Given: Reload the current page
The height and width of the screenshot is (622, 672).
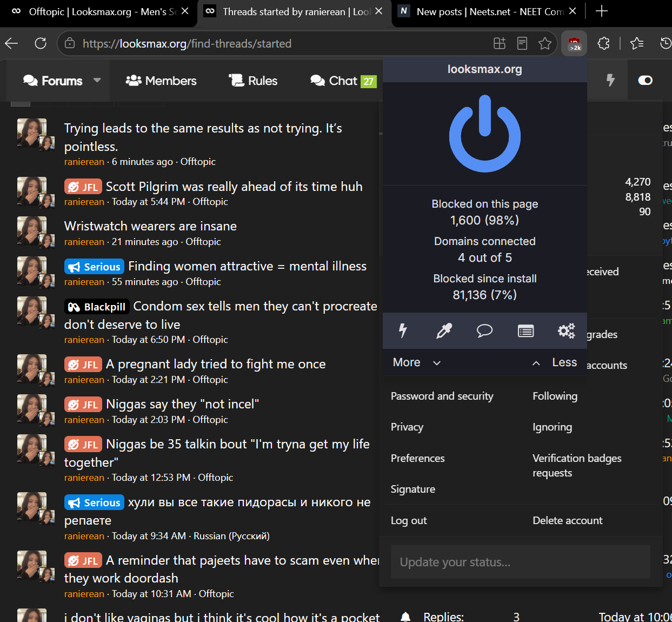Looking at the screenshot, I should [41, 43].
